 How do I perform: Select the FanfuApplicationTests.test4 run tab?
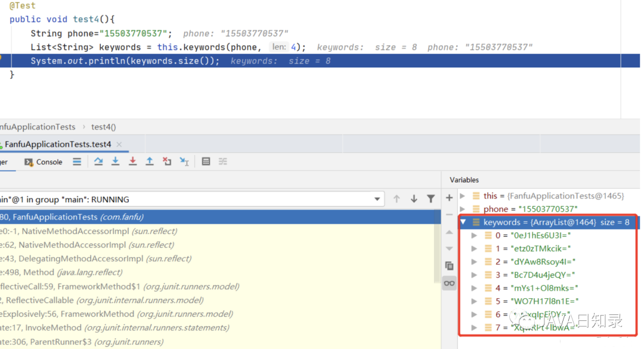57,144
